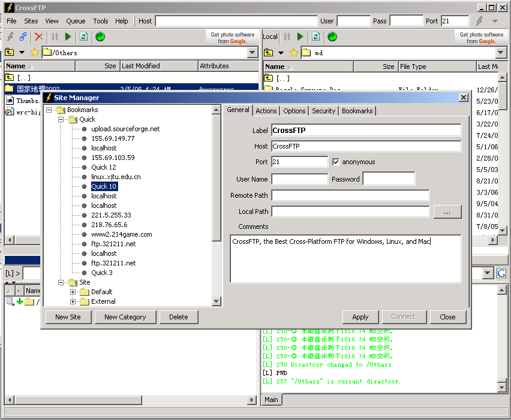The width and height of the screenshot is (511, 420).
Task: Browse local path with the ... button
Action: [447, 212]
